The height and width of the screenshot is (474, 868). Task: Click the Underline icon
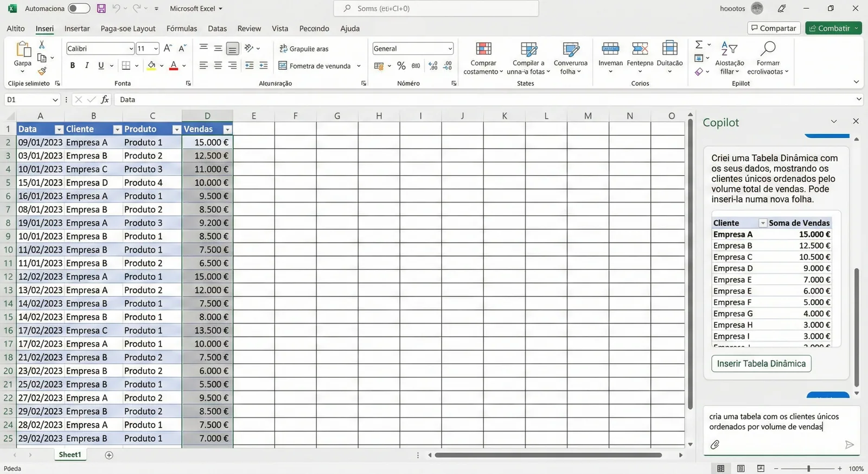(x=101, y=66)
